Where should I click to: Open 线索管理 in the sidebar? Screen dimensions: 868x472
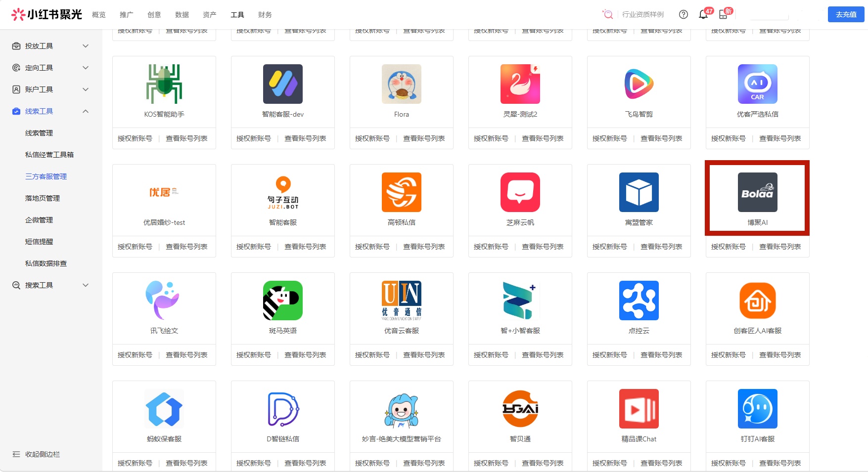coord(39,133)
